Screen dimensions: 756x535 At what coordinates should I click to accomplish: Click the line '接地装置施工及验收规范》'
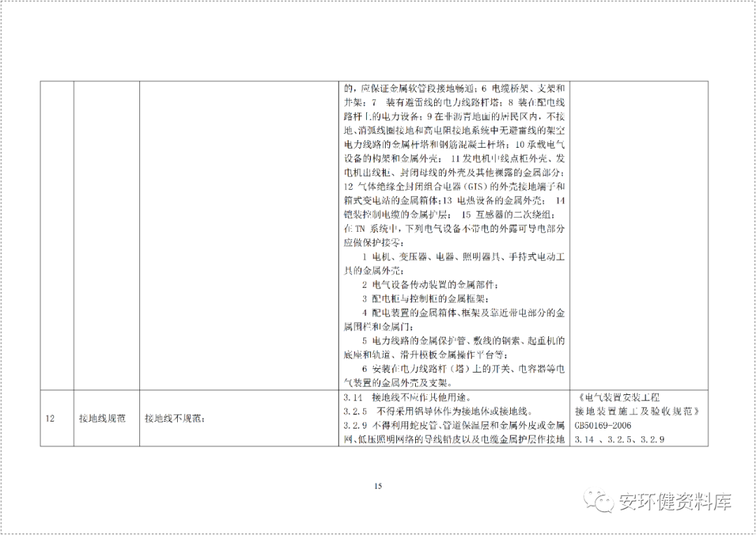point(637,412)
